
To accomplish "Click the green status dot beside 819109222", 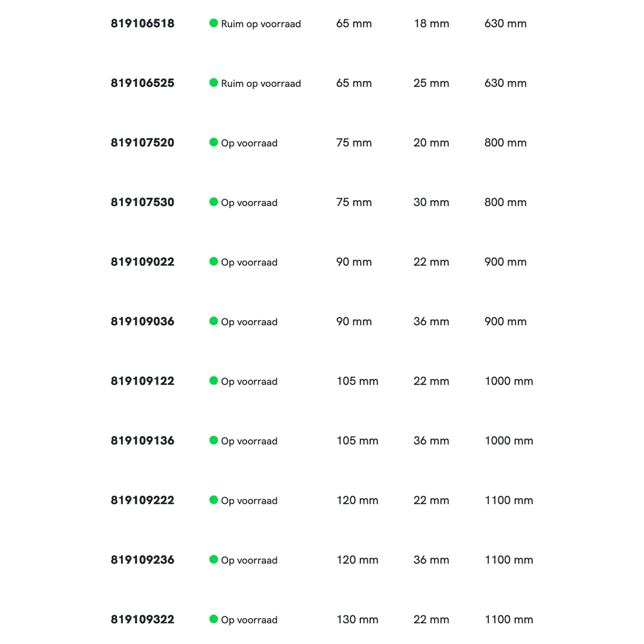I will tap(214, 500).
